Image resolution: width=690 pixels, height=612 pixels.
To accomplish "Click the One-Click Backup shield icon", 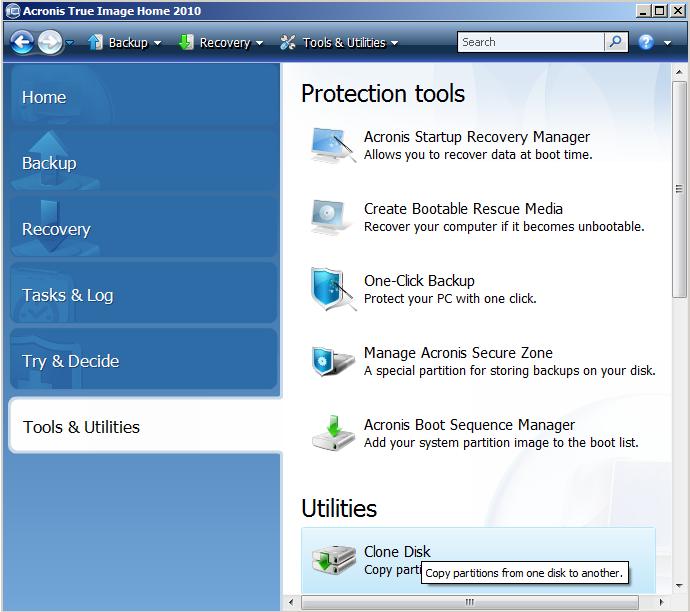I will tap(332, 289).
